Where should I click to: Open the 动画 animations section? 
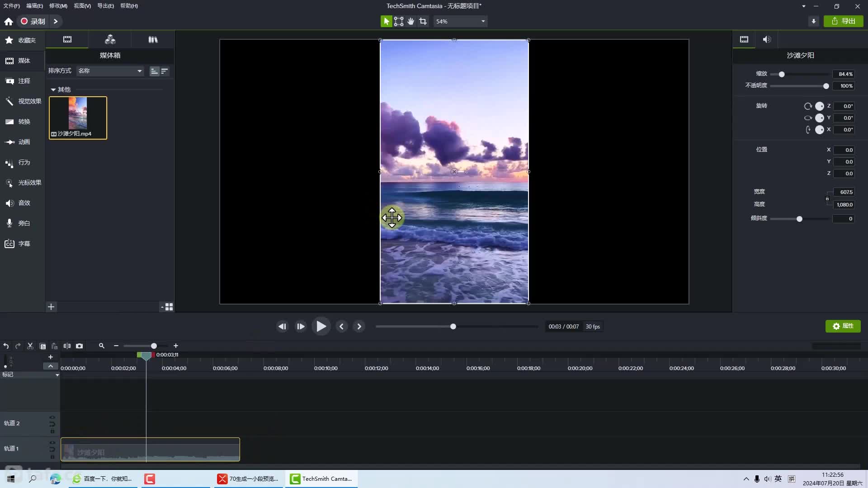click(x=22, y=142)
